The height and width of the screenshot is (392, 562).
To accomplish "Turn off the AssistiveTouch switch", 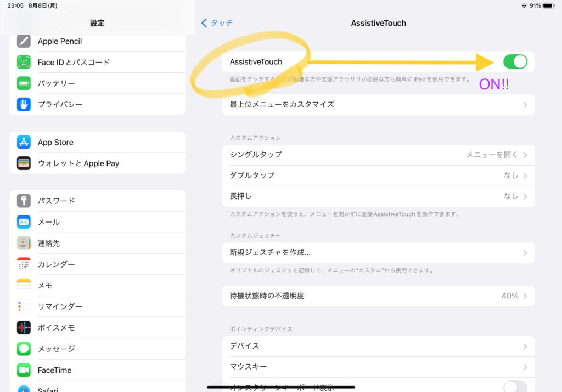I will tap(515, 61).
